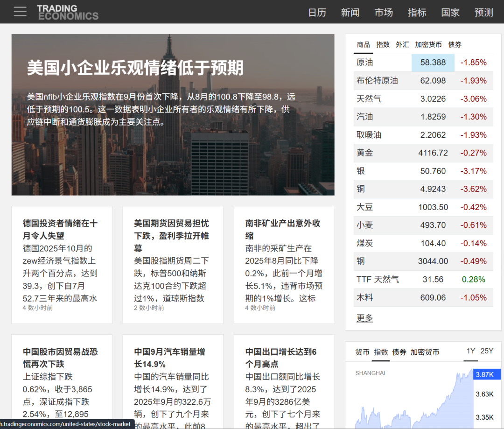Enable the 1Y chart time range
The width and height of the screenshot is (504, 429).
pos(470,351)
